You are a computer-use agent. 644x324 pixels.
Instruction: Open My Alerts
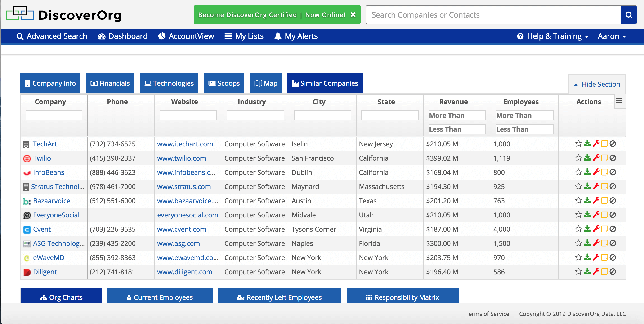click(296, 36)
